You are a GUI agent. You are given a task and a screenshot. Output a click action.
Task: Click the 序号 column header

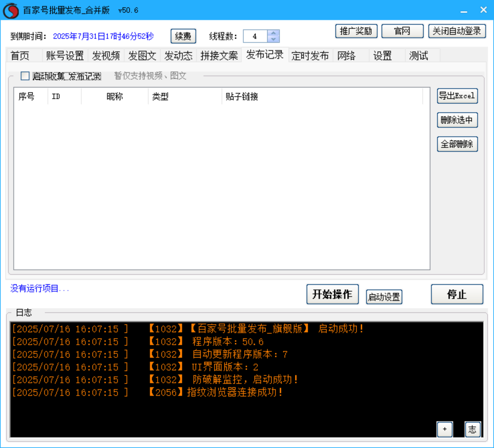[30, 96]
